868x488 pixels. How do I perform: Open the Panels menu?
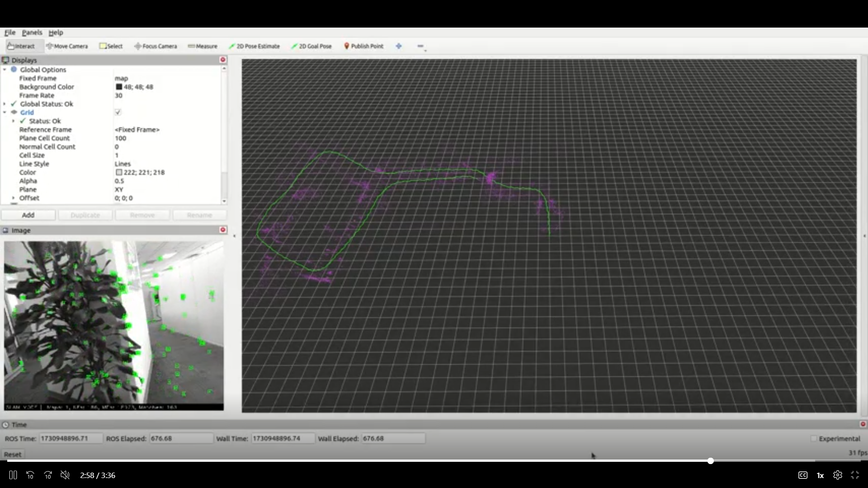[32, 33]
